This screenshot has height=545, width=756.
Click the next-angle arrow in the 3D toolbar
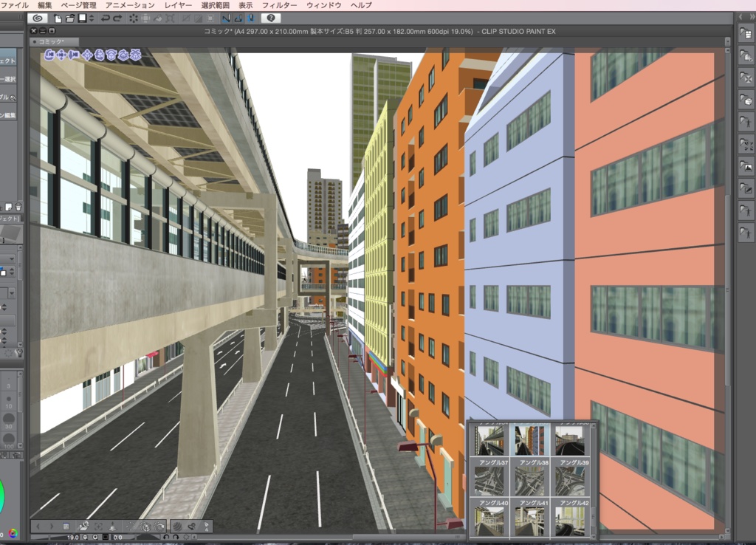tap(50, 526)
